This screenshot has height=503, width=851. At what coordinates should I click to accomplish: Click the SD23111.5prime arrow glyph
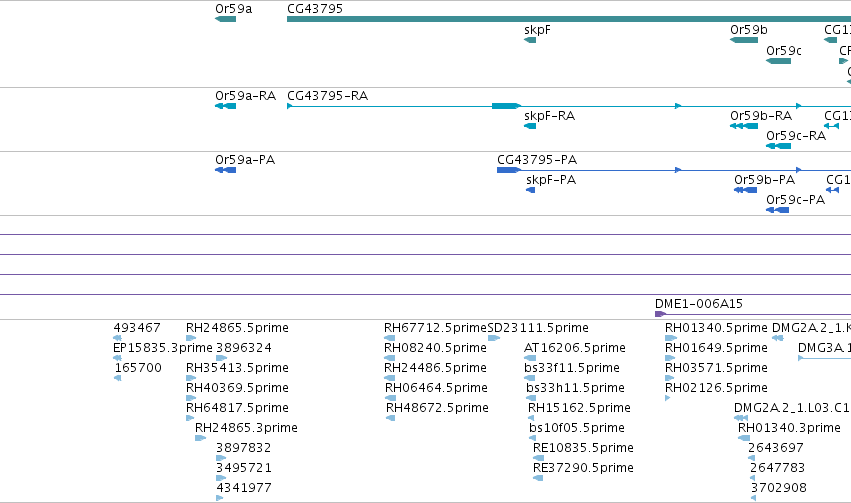point(494,338)
